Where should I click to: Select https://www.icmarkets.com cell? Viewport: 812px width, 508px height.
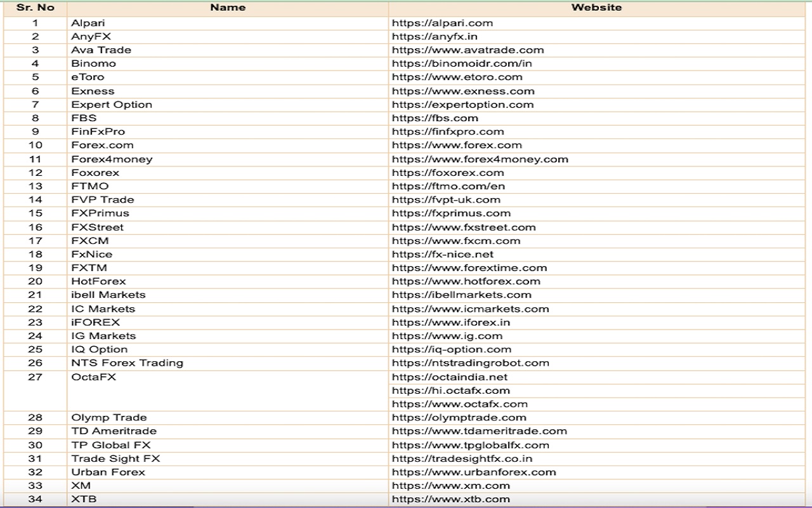click(x=596, y=309)
